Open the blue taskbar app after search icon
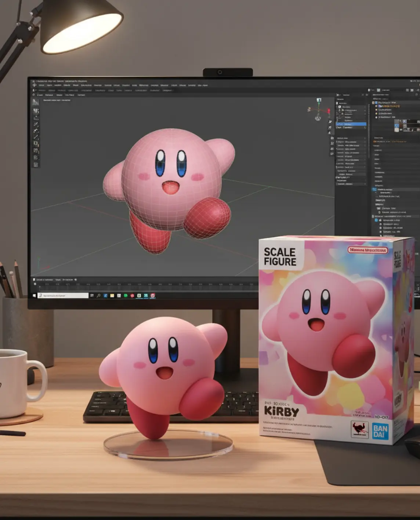 coord(105,296)
